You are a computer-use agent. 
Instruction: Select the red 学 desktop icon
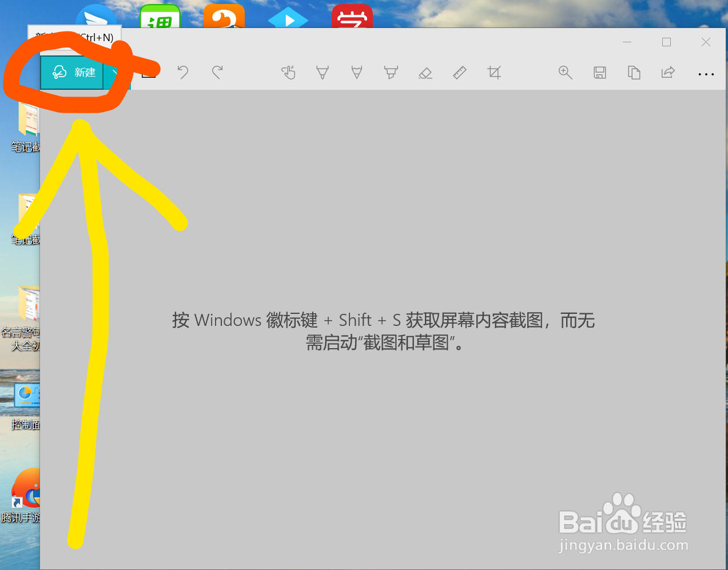(x=352, y=16)
